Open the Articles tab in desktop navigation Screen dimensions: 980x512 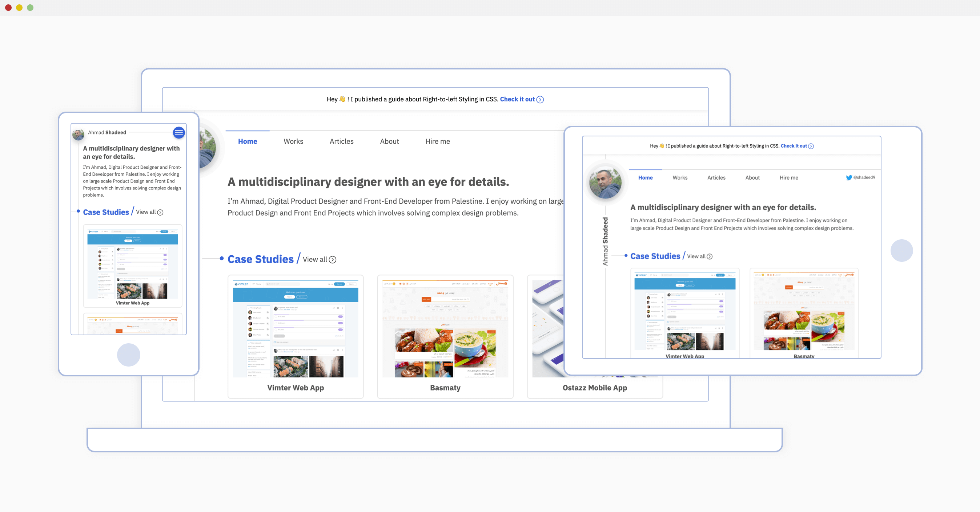341,141
